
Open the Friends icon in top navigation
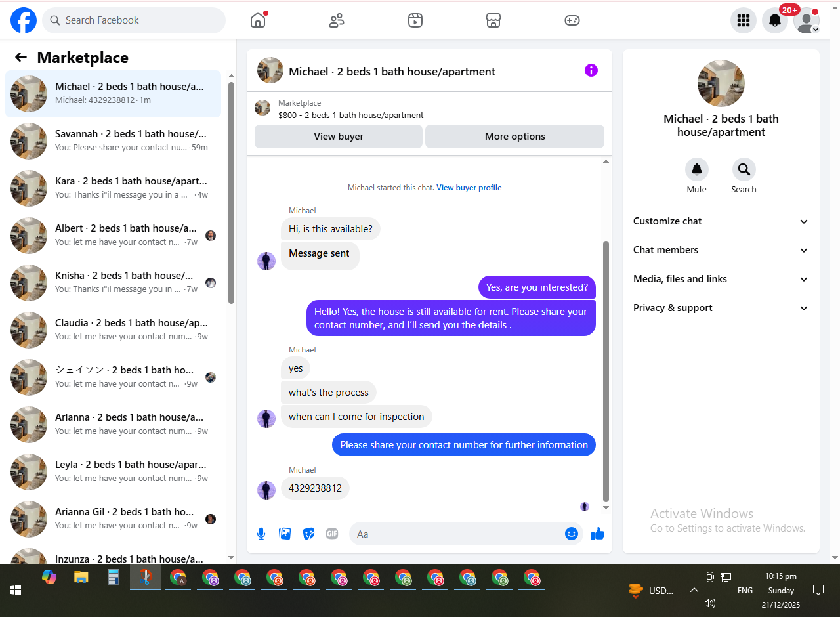coord(337,20)
